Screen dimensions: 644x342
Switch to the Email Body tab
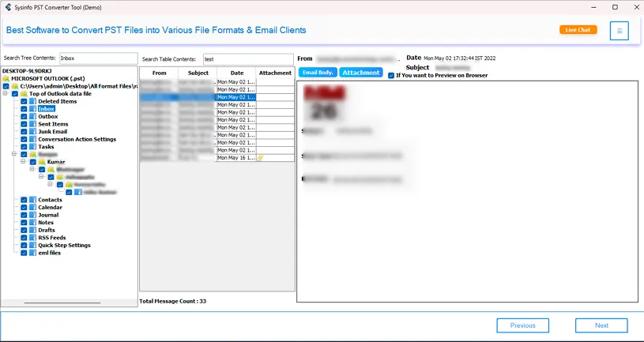(318, 72)
